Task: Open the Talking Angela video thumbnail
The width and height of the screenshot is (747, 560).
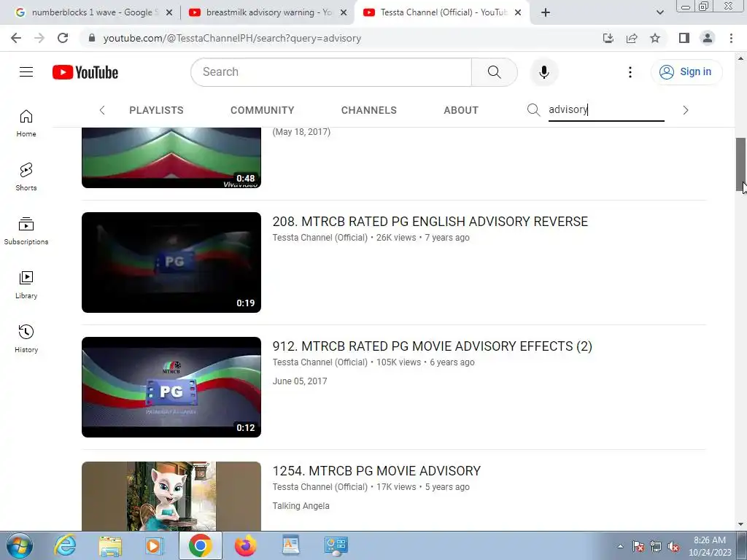Action: pyautogui.click(x=171, y=496)
